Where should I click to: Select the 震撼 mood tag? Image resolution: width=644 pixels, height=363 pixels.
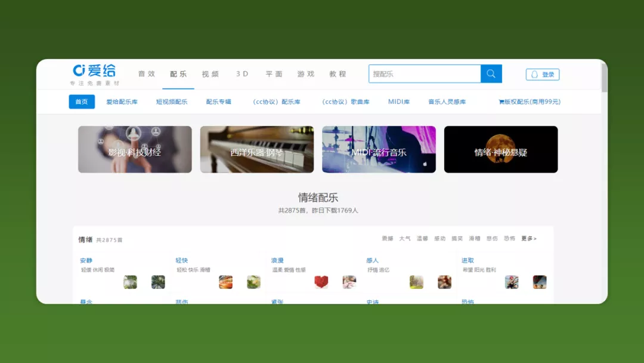(388, 238)
